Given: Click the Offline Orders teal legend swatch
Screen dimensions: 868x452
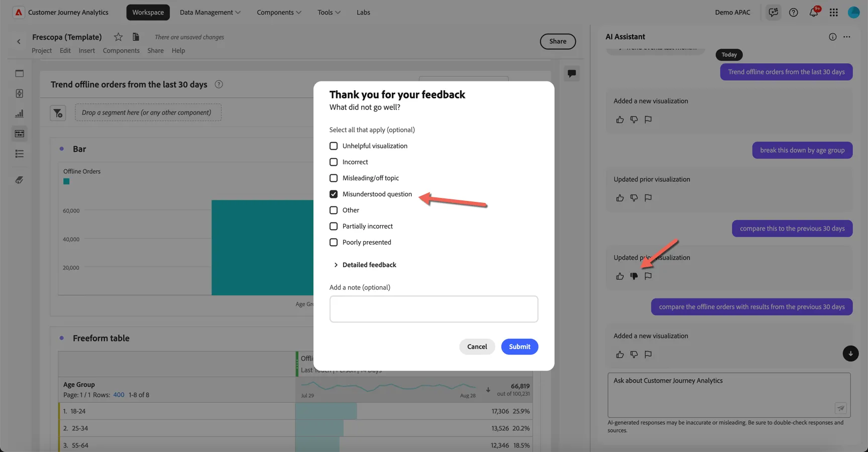Looking at the screenshot, I should pos(66,181).
